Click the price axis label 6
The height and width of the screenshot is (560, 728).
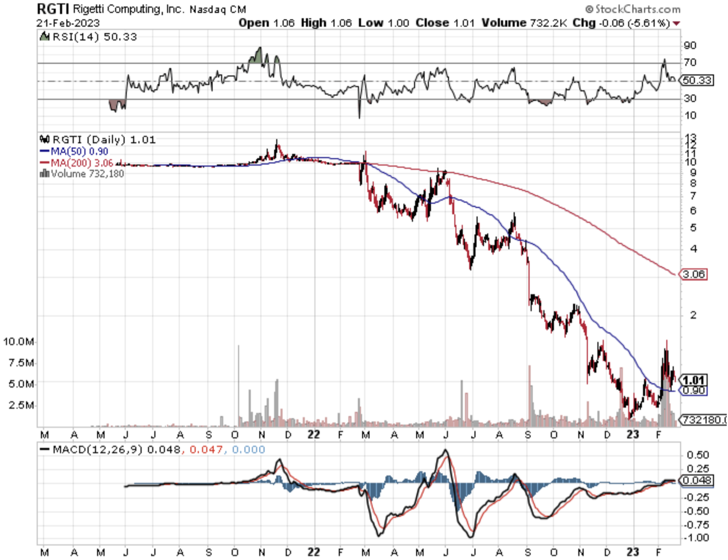pyautogui.click(x=693, y=210)
